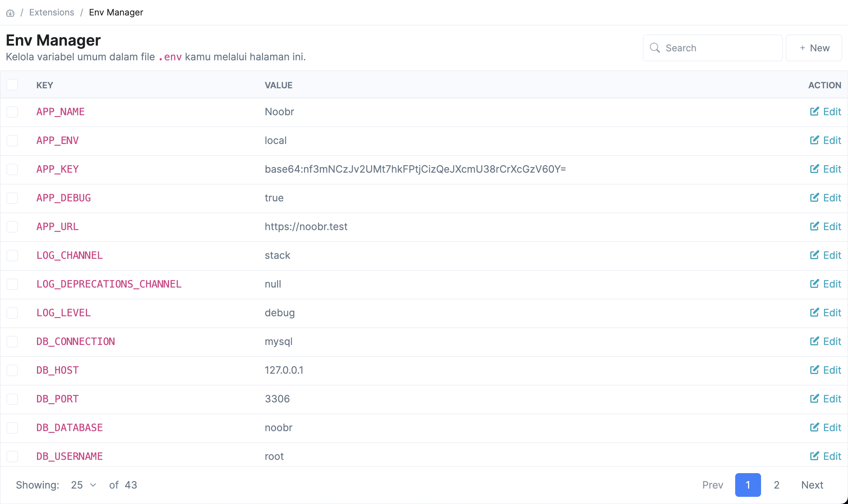Click the edit icon for DB_USERNAME
848x504 pixels.
click(814, 456)
